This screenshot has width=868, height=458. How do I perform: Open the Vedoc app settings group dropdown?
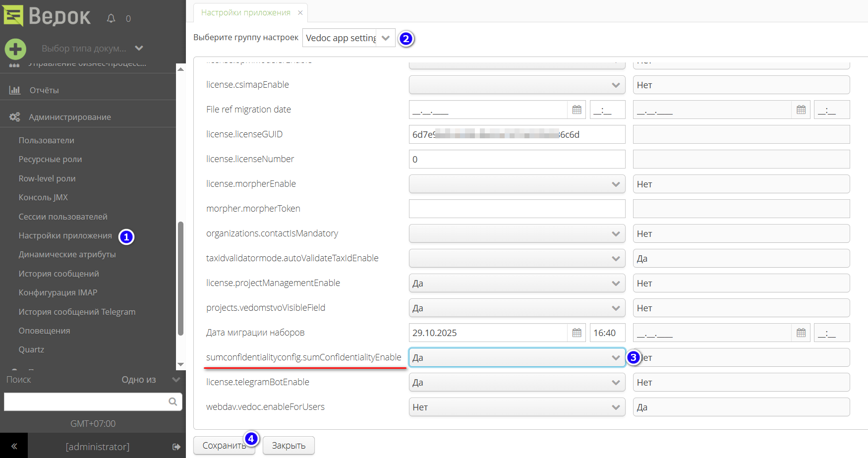pos(386,38)
